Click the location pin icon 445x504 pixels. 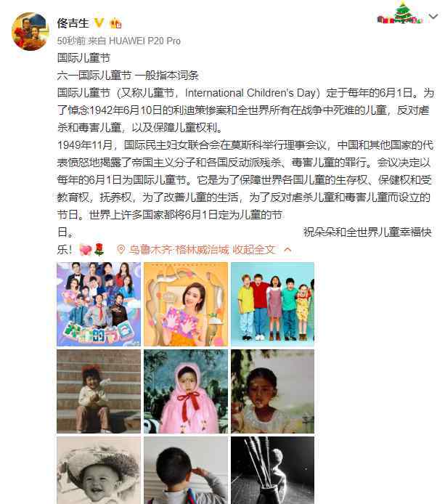(121, 250)
